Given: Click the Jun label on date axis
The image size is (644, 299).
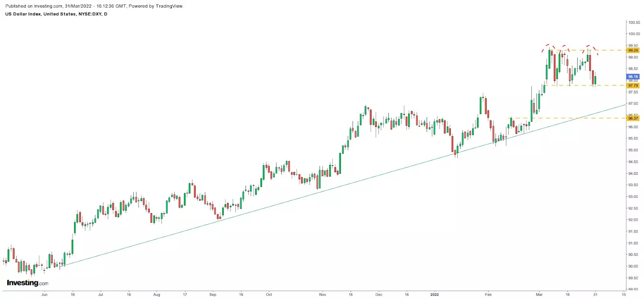Looking at the screenshot, I should tap(44, 295).
